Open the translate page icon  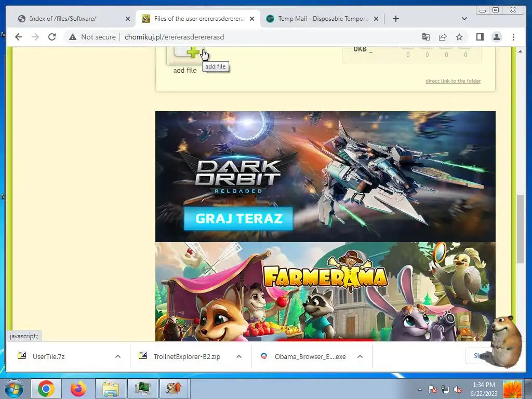click(426, 37)
